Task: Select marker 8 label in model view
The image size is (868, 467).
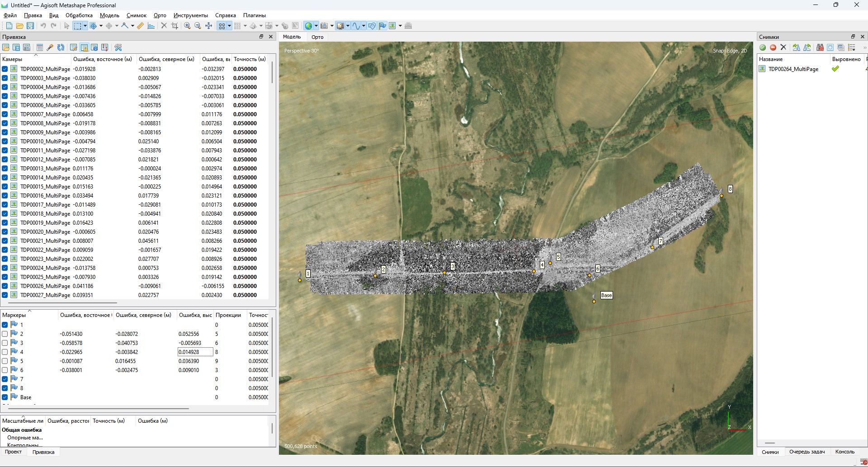Action: 730,189
